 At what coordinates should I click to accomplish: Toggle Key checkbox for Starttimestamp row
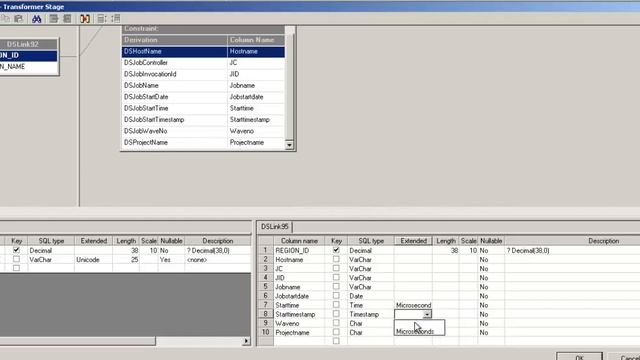pos(336,314)
